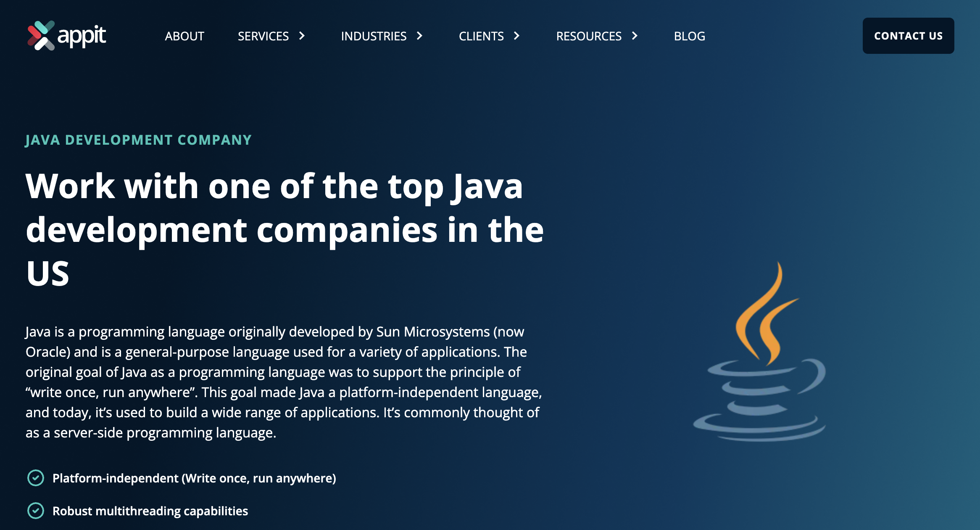Expand the Industries chevron arrow

click(419, 36)
